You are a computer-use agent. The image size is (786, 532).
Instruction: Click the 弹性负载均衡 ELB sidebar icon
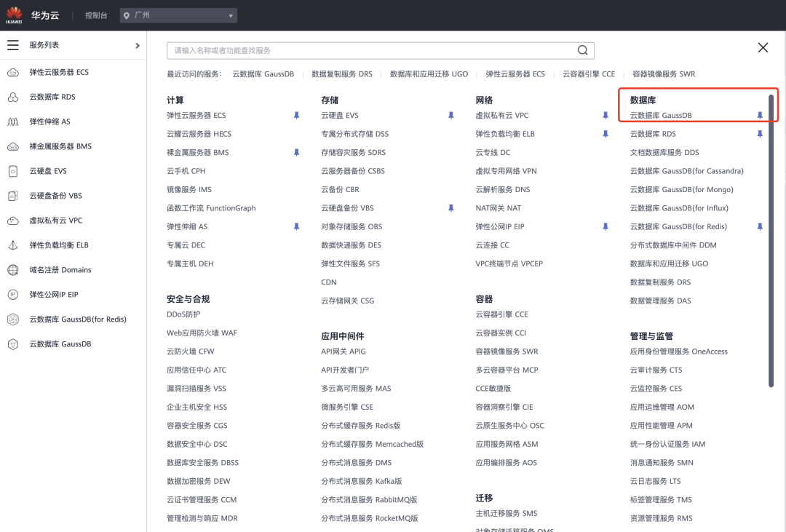pos(13,245)
